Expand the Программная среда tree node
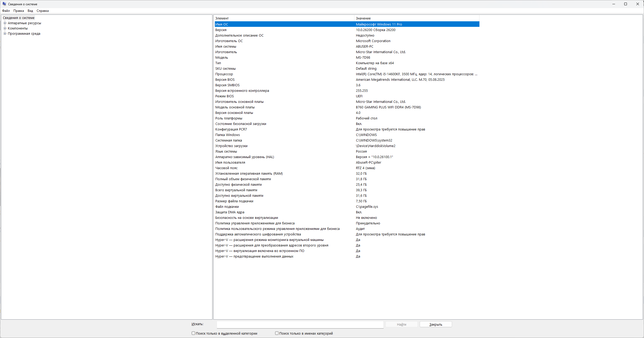This screenshot has height=338, width=644. point(5,34)
